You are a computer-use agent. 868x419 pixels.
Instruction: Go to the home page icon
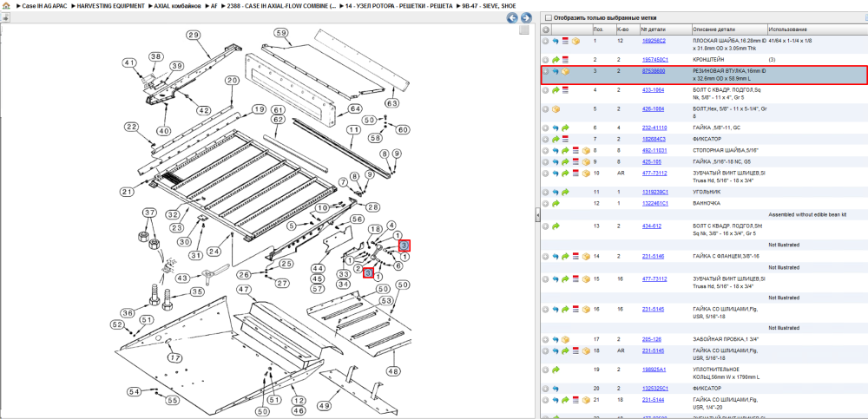6,5
